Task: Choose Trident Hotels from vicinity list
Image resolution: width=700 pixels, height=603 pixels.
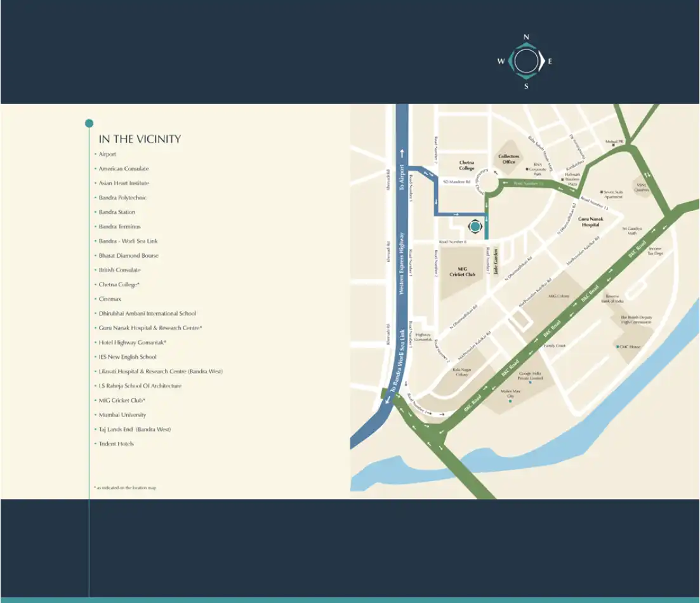Action: pos(116,444)
